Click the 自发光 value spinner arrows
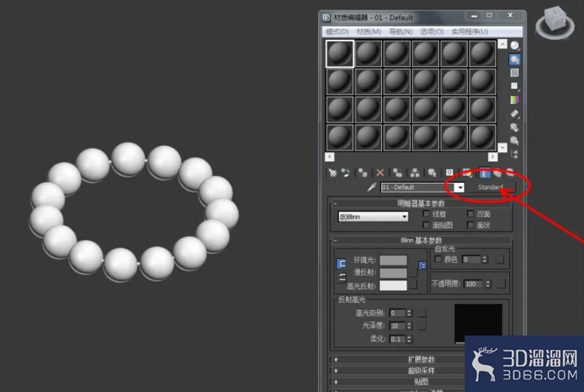 click(x=485, y=259)
